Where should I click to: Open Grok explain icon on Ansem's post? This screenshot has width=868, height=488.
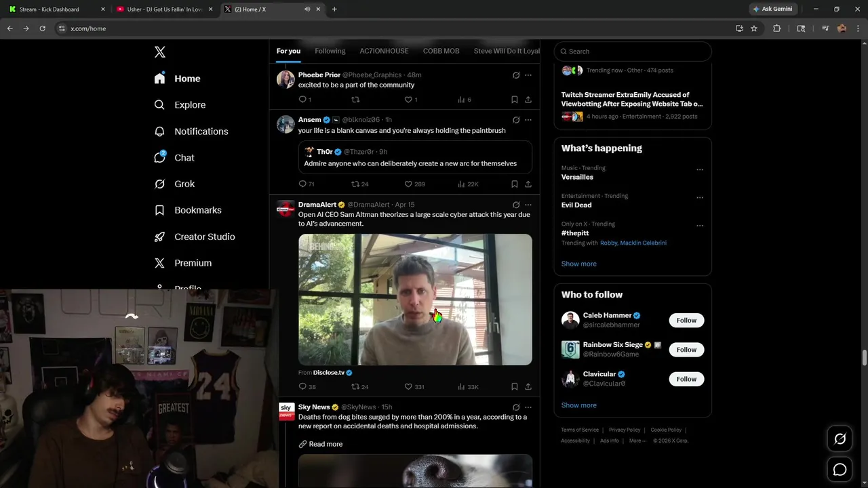click(x=516, y=120)
